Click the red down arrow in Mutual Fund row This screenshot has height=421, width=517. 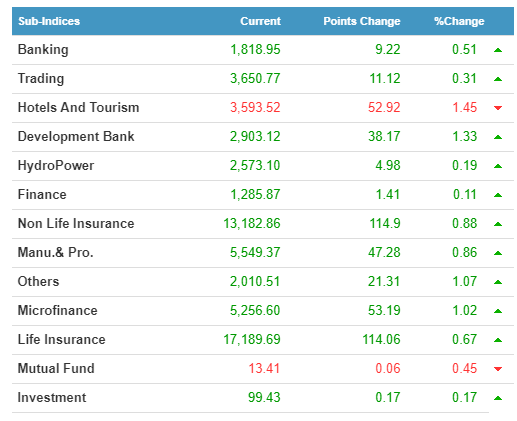(x=498, y=369)
